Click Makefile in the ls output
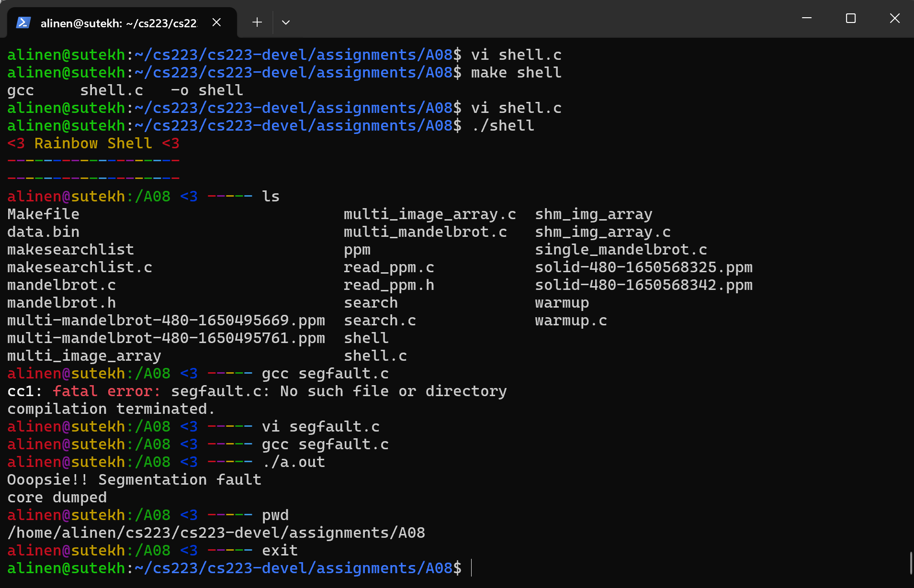 44,214
